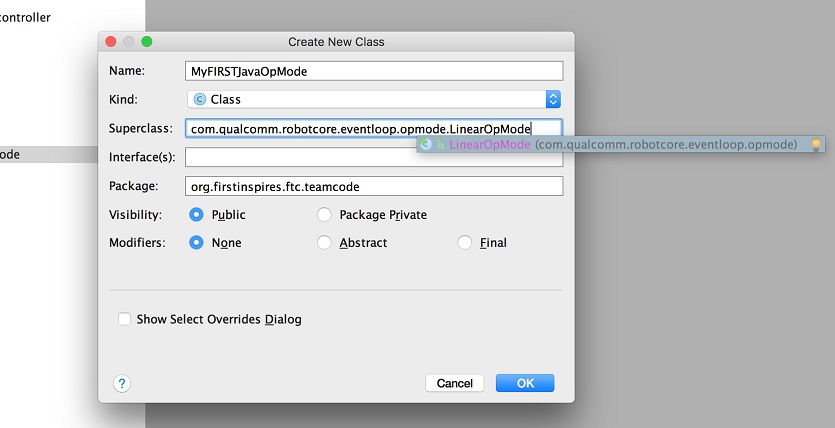Click the Package field with org.firstinspires.ftc.teamcode
835x428 pixels.
point(374,186)
